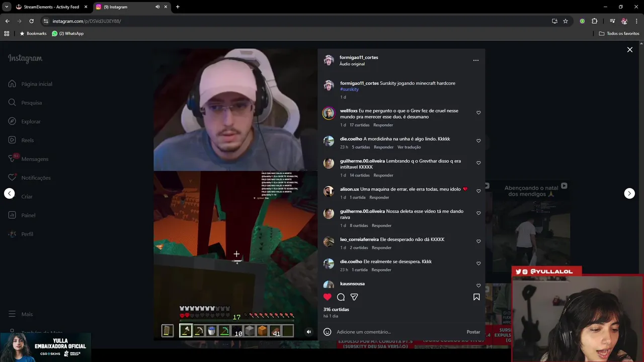Screen dimensions: 644x362
Task: Like alison.ux comment
Action: pos(478,191)
